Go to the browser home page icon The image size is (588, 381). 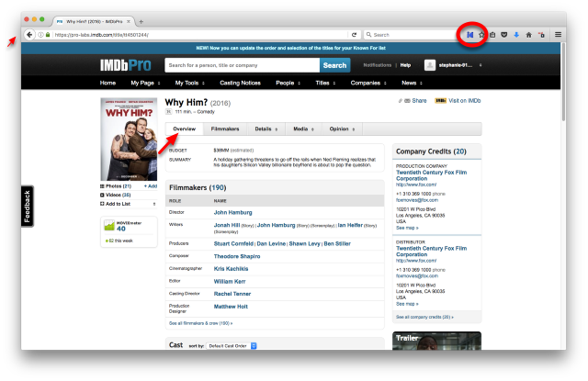(x=529, y=35)
